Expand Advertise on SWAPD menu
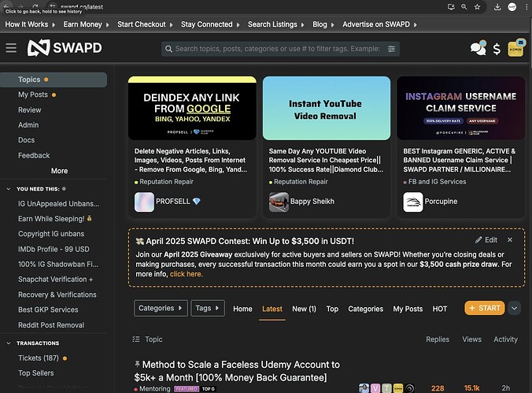532x393 pixels. pyautogui.click(x=379, y=24)
